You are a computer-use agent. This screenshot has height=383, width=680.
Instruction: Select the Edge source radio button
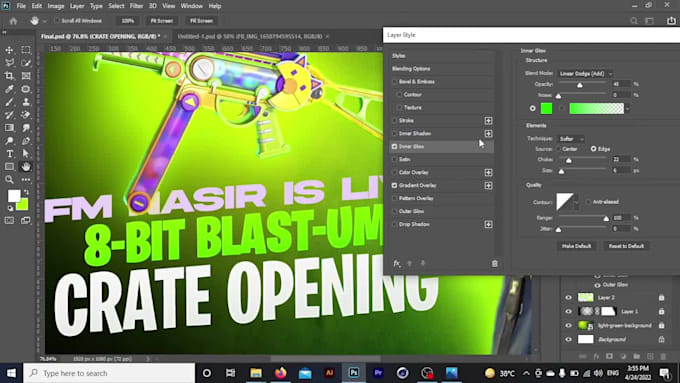tap(593, 149)
